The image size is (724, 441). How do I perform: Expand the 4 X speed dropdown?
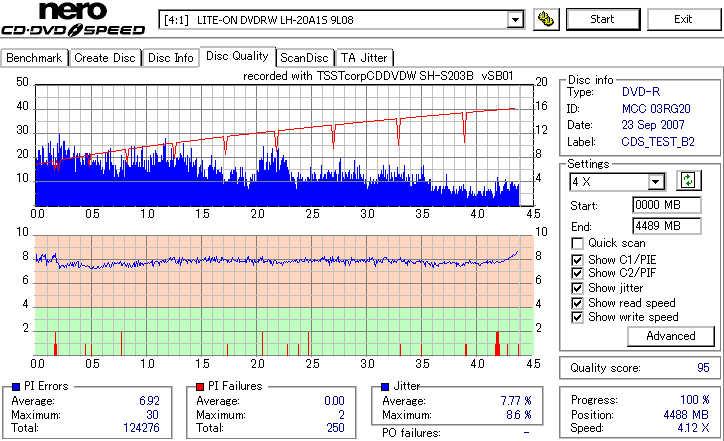[x=655, y=182]
